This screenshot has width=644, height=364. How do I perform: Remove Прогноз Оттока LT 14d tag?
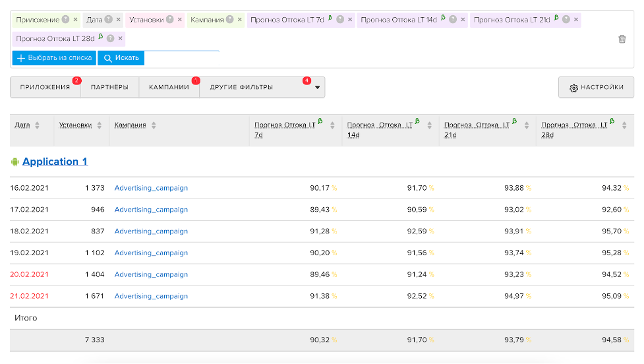coord(463,19)
